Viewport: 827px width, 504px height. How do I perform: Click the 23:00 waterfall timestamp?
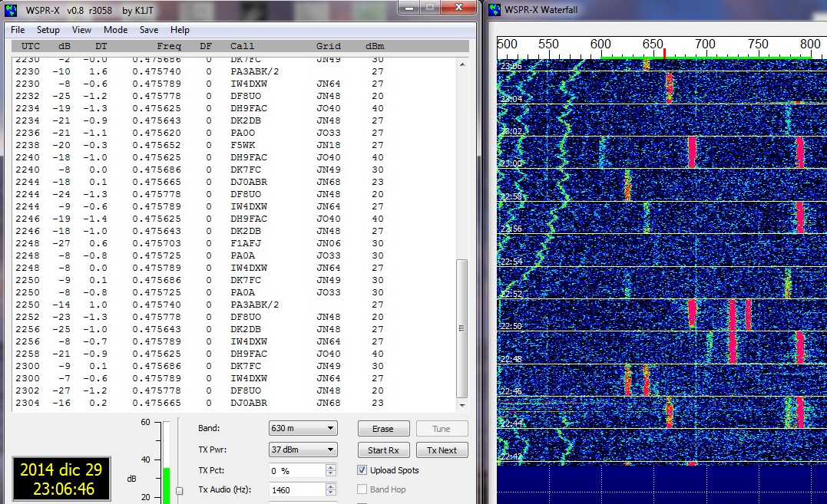[x=511, y=163]
